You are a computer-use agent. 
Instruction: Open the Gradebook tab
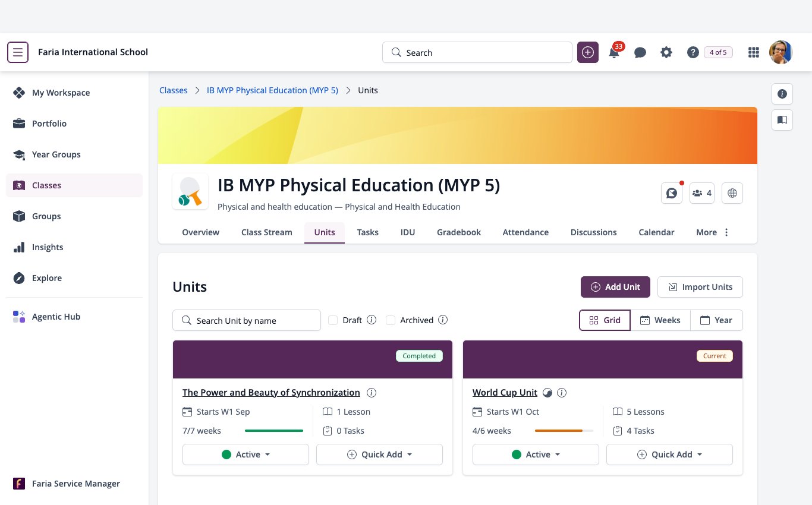click(459, 232)
